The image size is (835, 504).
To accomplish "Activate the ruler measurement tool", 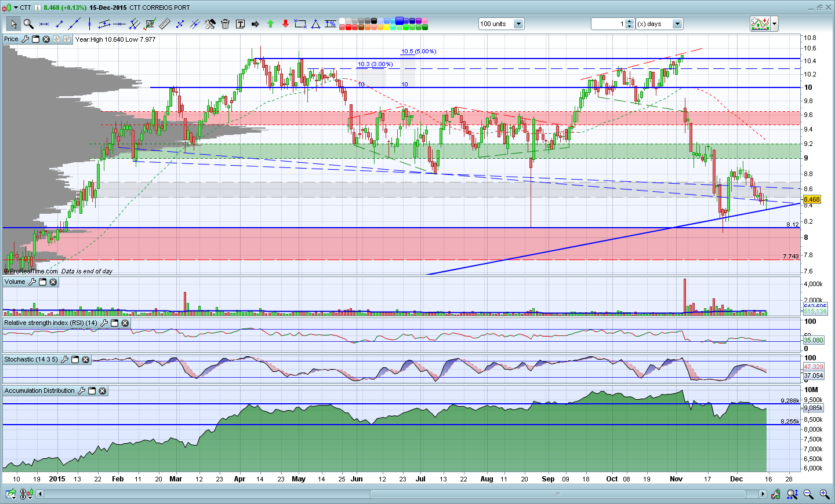I will [165, 24].
